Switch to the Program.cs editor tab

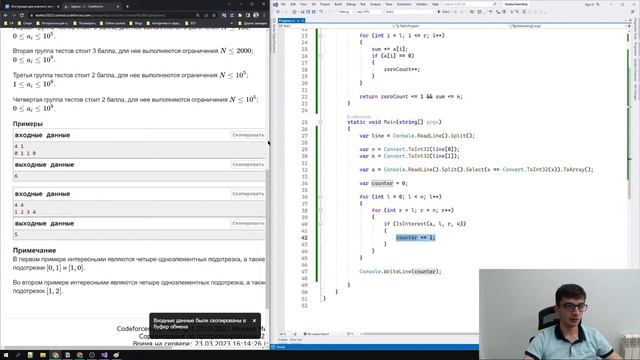tap(288, 20)
